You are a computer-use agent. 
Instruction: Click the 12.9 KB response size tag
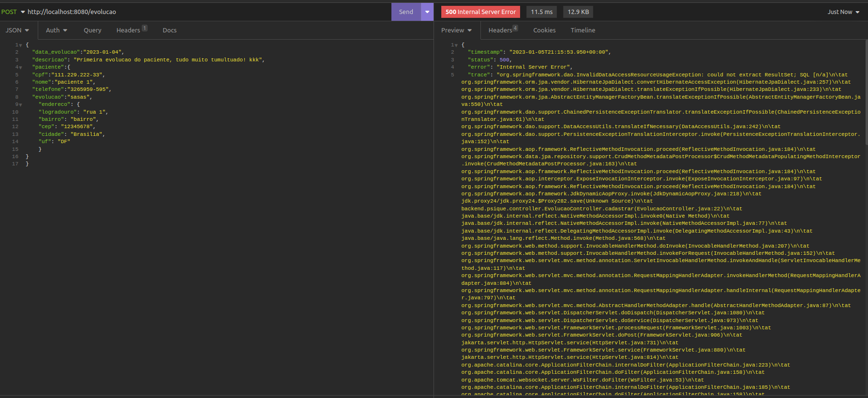coord(578,12)
